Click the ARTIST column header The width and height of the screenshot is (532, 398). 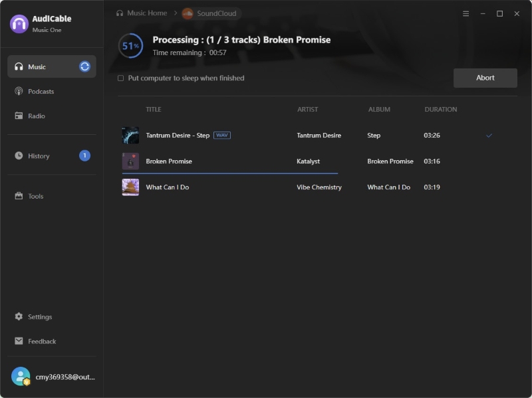(x=307, y=109)
